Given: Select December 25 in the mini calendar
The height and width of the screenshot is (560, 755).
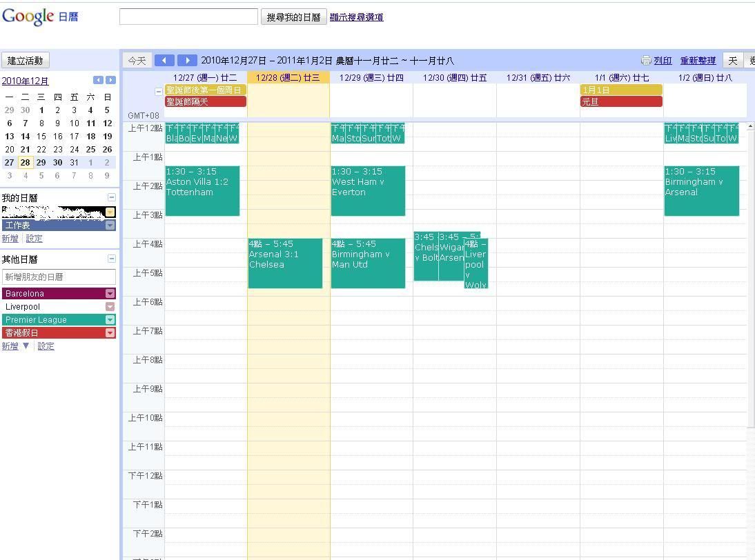Looking at the screenshot, I should pyautogui.click(x=90, y=150).
